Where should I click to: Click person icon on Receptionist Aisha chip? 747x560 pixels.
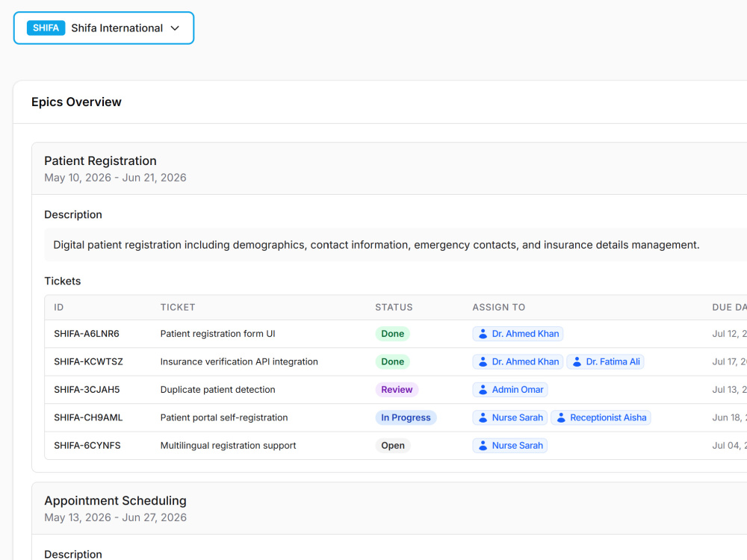(561, 417)
